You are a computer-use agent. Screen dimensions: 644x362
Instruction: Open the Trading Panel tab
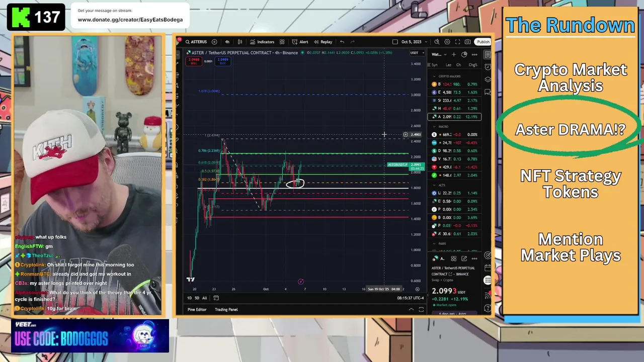click(226, 309)
